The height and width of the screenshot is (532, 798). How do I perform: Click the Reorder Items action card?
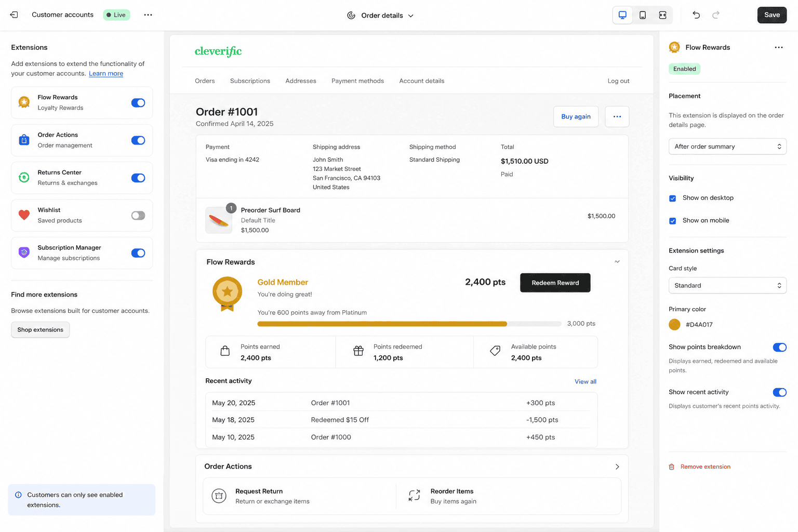509,496
